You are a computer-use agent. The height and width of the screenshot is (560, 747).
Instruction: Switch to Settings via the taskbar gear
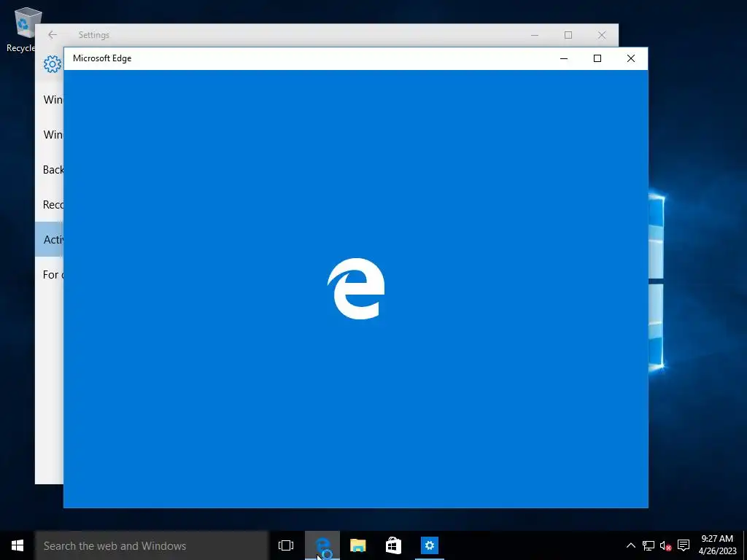coord(429,545)
